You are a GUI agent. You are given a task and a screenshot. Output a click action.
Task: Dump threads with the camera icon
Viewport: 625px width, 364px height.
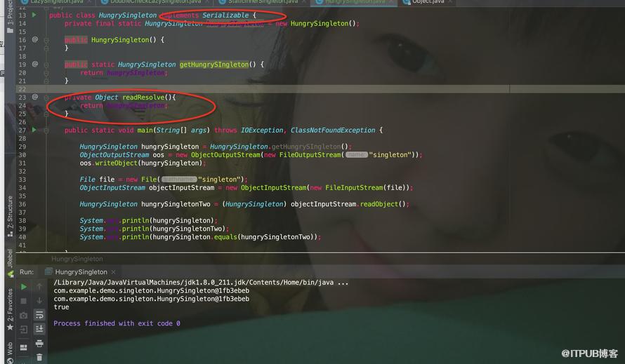(23, 316)
